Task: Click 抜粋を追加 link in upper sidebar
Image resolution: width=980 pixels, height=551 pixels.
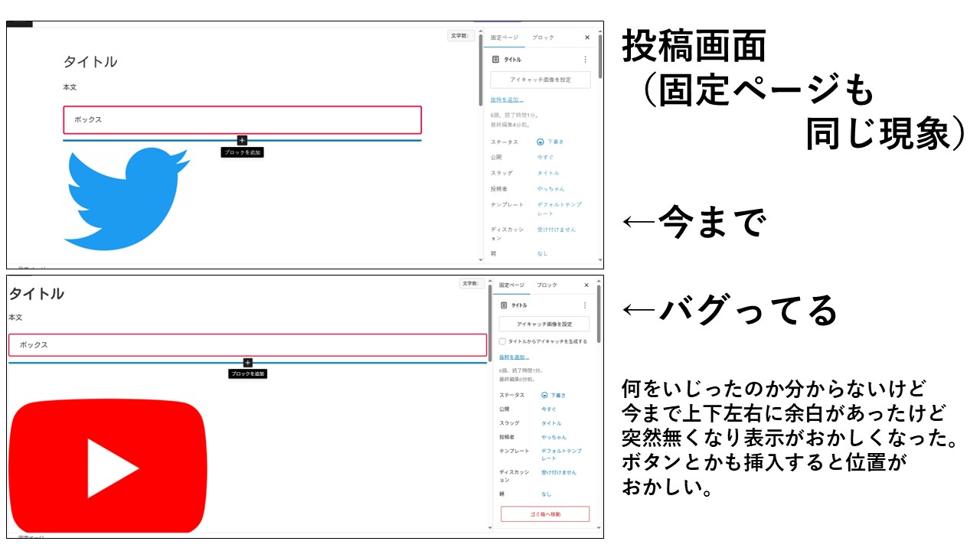Action: 507,99
